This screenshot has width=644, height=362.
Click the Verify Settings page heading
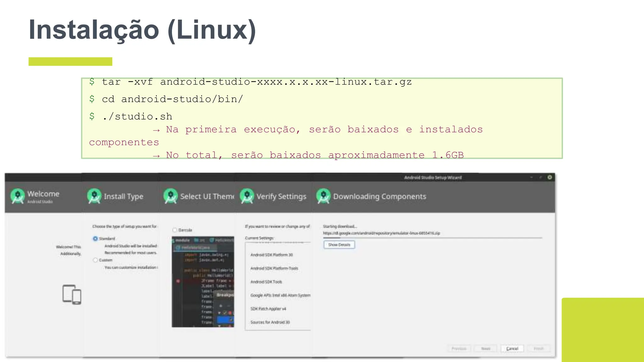[x=281, y=196]
